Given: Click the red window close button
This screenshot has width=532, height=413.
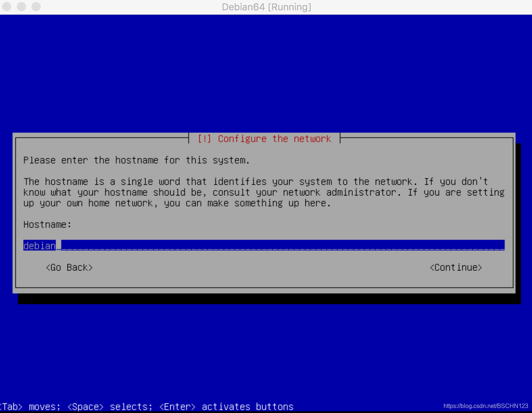Looking at the screenshot, I should coord(7,7).
